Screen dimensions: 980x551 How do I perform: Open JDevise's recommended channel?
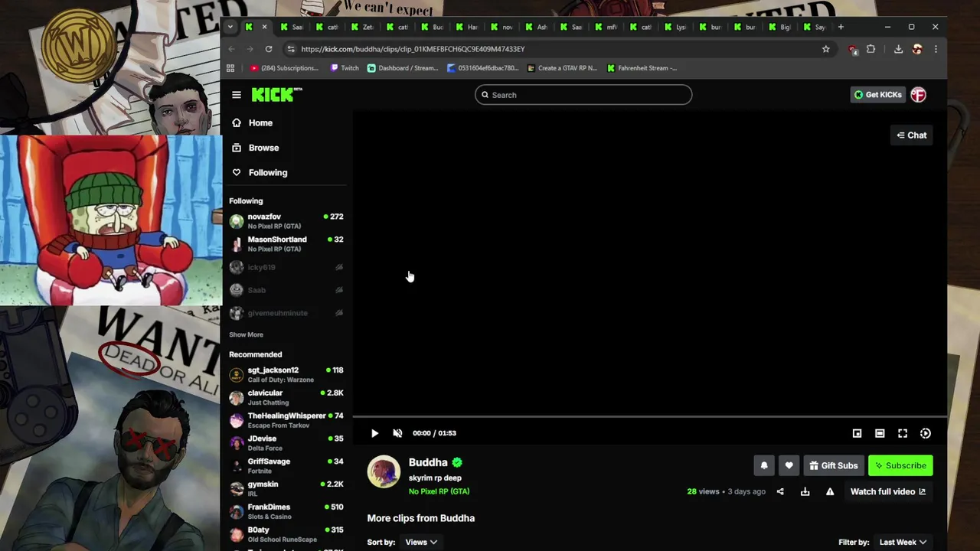(x=286, y=443)
